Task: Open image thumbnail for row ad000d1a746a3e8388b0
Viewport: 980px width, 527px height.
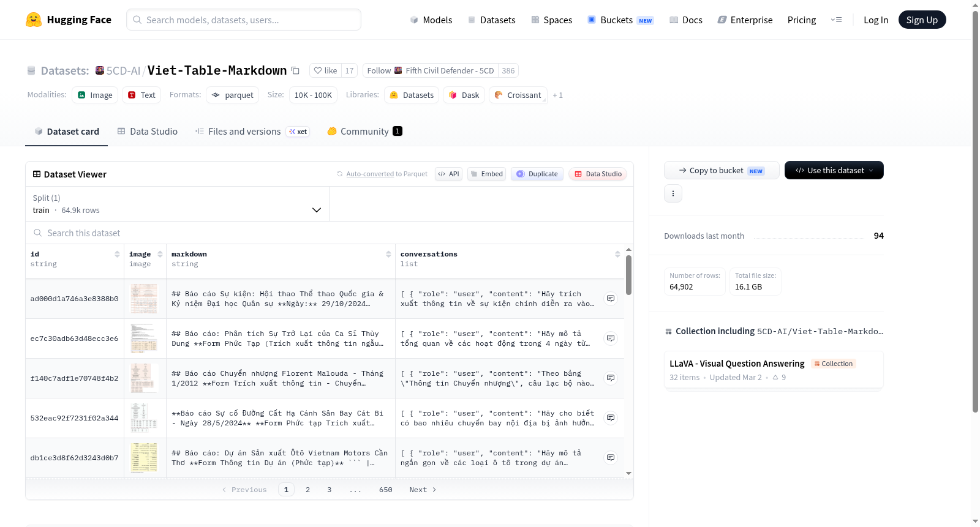Action: coord(144,299)
